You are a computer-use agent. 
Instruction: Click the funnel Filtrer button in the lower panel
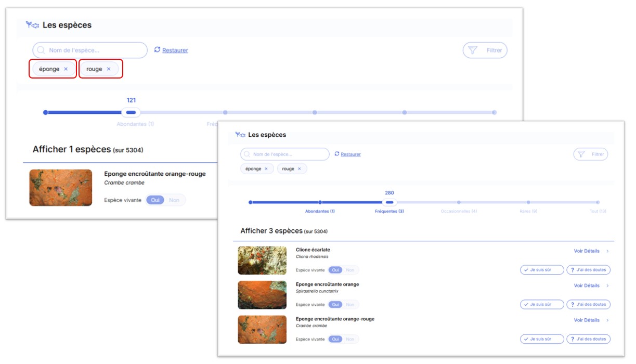(591, 154)
